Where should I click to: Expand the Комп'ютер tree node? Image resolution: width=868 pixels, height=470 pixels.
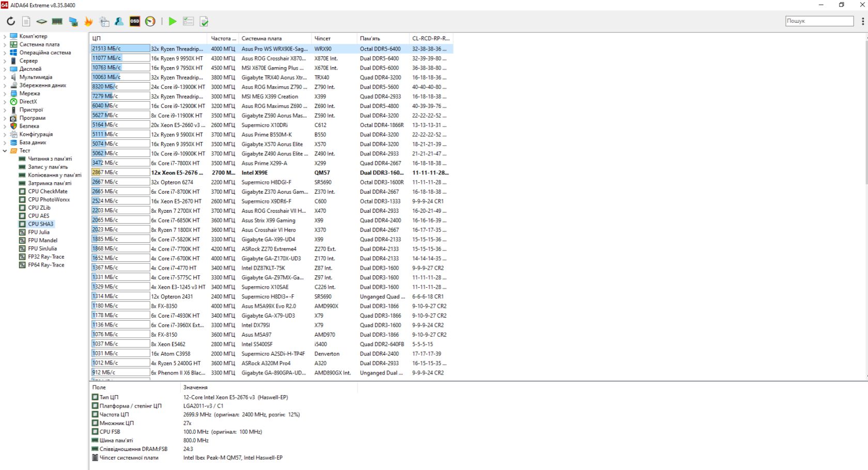coord(5,36)
